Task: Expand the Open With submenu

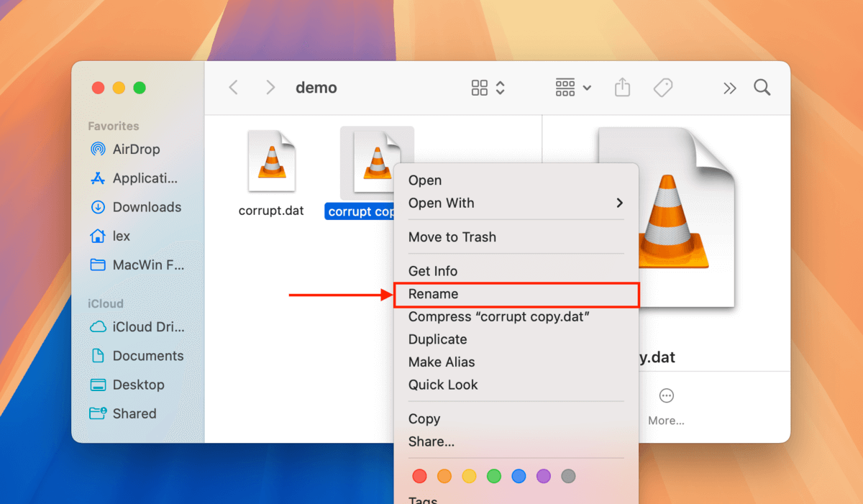Action: coord(516,203)
